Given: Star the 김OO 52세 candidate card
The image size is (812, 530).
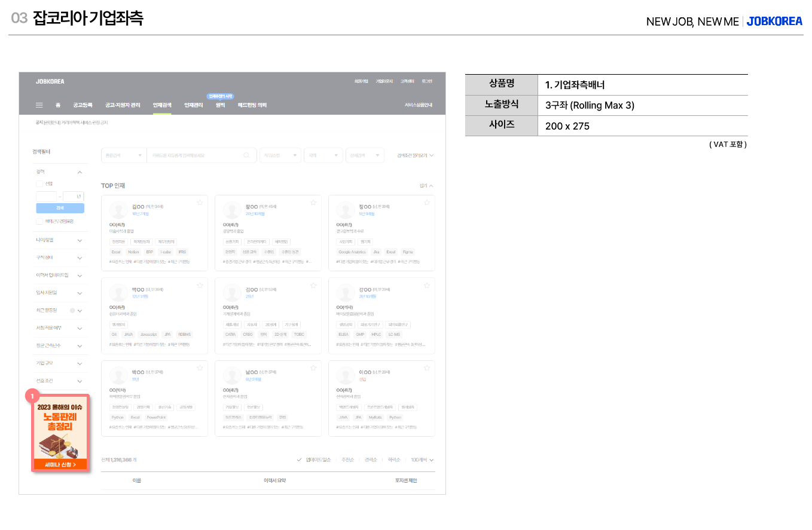Looking at the screenshot, I should tap(313, 285).
